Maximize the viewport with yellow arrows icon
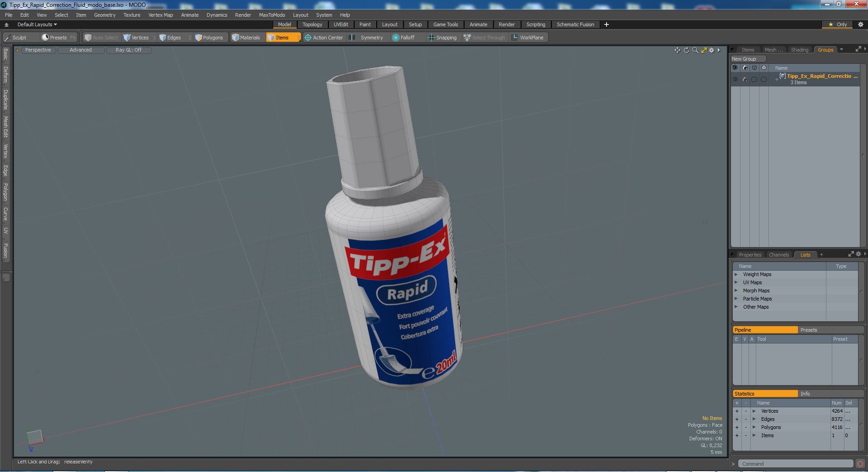The image size is (868, 472). (x=704, y=50)
